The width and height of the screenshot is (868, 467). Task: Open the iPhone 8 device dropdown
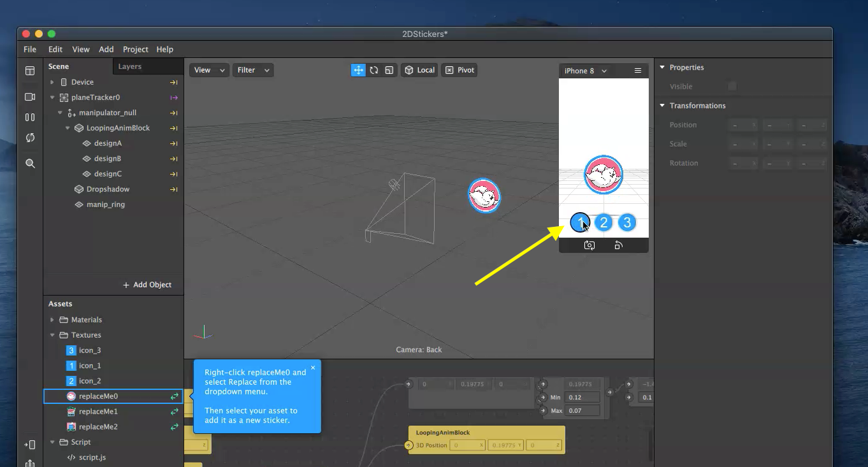[x=584, y=71]
